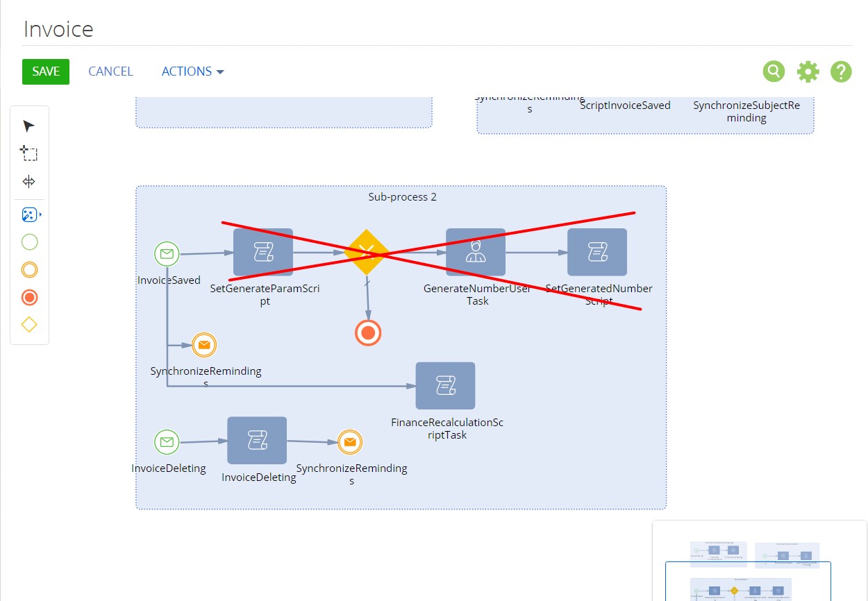Click the SetGenerateParamScript label text
Image resolution: width=868 pixels, height=601 pixels.
pos(265,295)
